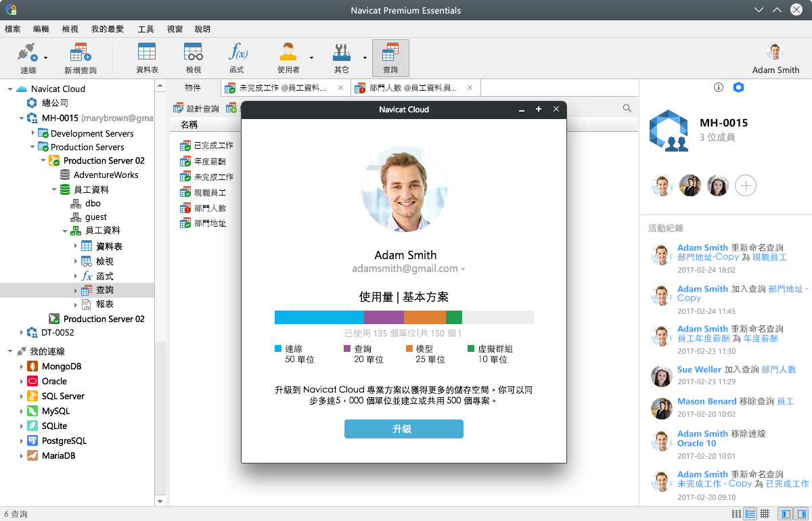Select the 現職員工 query in the list
Viewport: 812px width, 521px height.
click(x=202, y=193)
